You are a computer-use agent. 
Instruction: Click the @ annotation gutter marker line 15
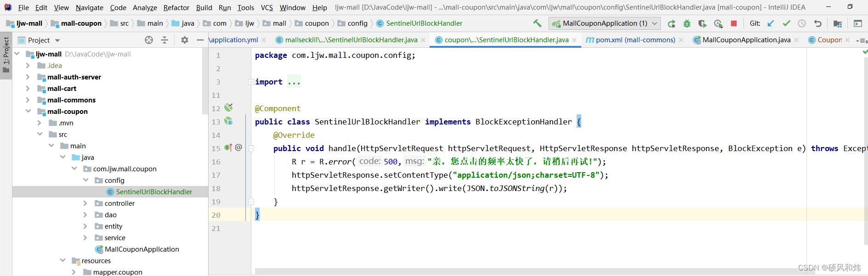(238, 147)
